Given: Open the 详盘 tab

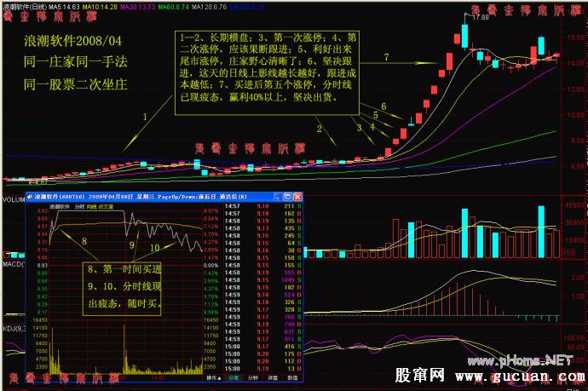Looking at the screenshot, I should [273, 377].
